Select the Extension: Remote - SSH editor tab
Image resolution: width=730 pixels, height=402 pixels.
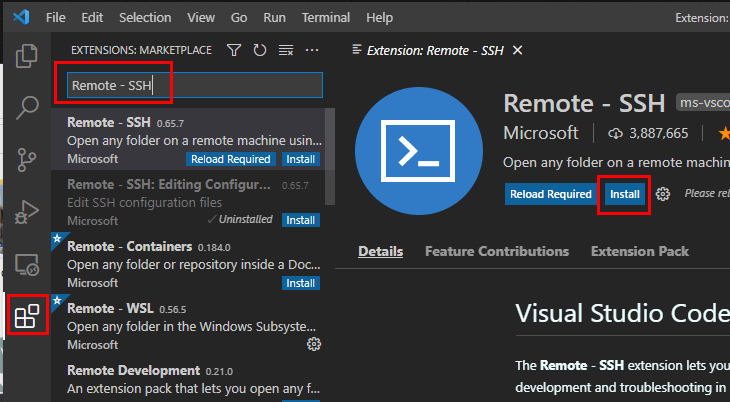tap(435, 50)
